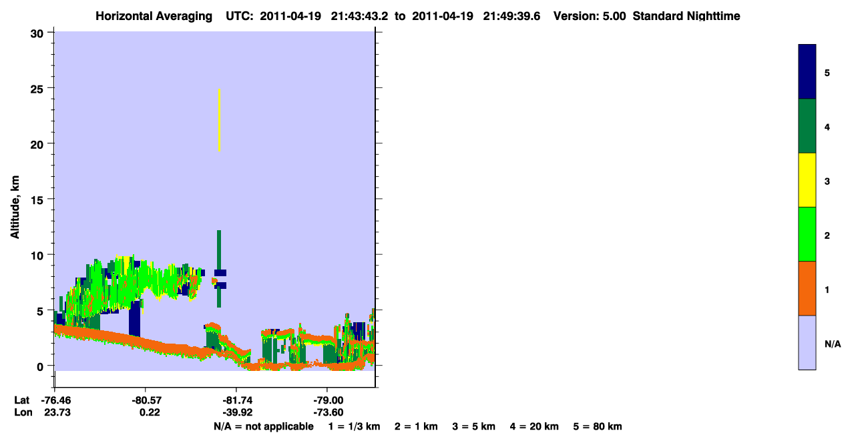Click colorbar label '3'

pos(827,181)
